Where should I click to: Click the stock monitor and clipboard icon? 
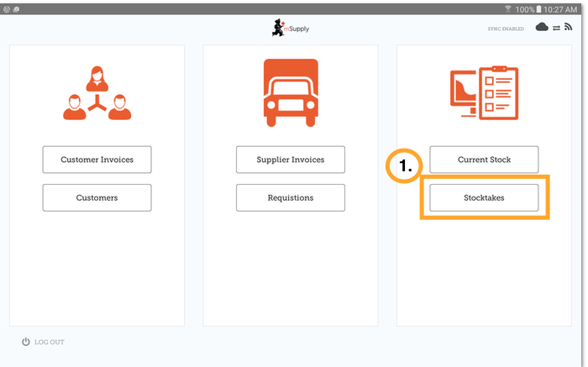click(x=484, y=92)
